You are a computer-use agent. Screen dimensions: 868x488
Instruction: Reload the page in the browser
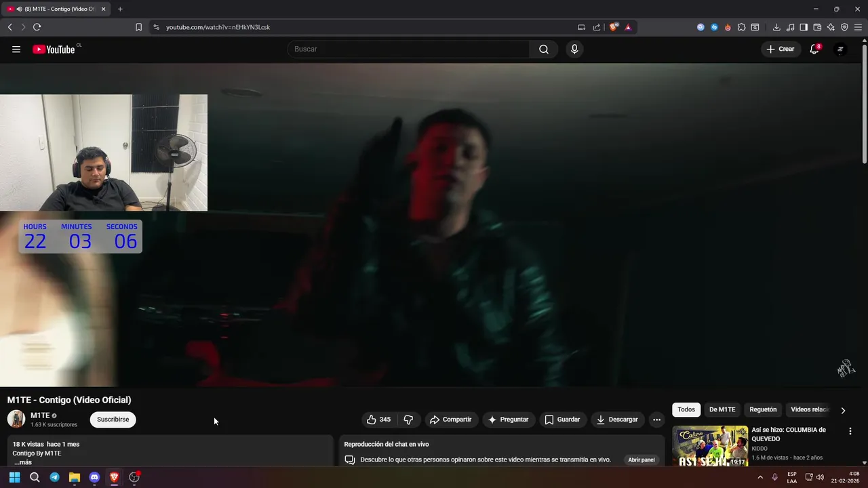click(37, 27)
